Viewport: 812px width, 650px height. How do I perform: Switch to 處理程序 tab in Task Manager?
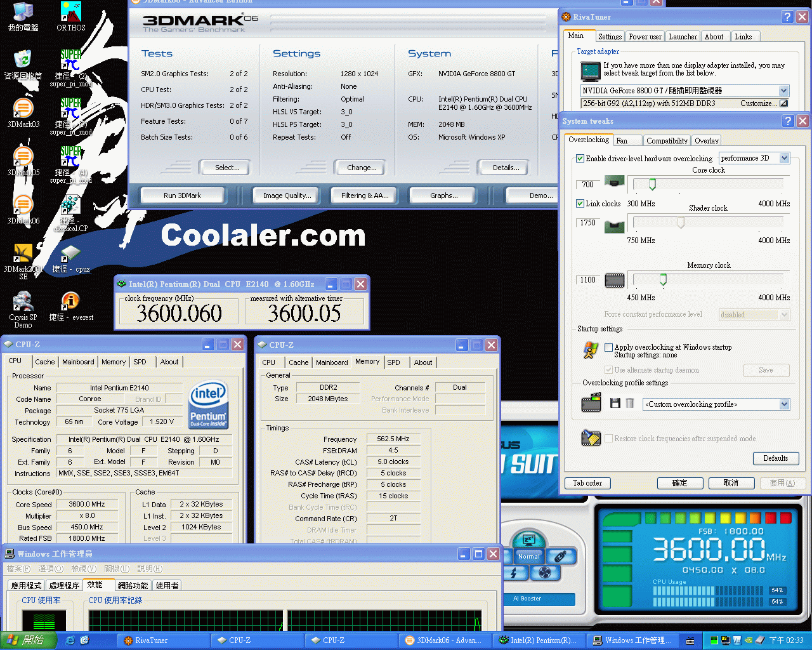coord(64,586)
